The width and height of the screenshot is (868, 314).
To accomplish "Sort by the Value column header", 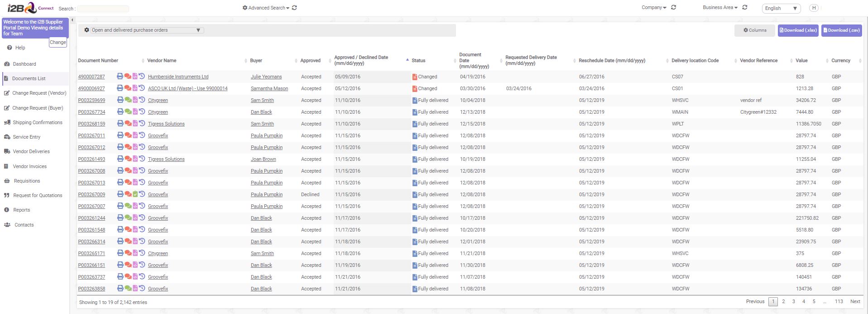I will [x=801, y=60].
